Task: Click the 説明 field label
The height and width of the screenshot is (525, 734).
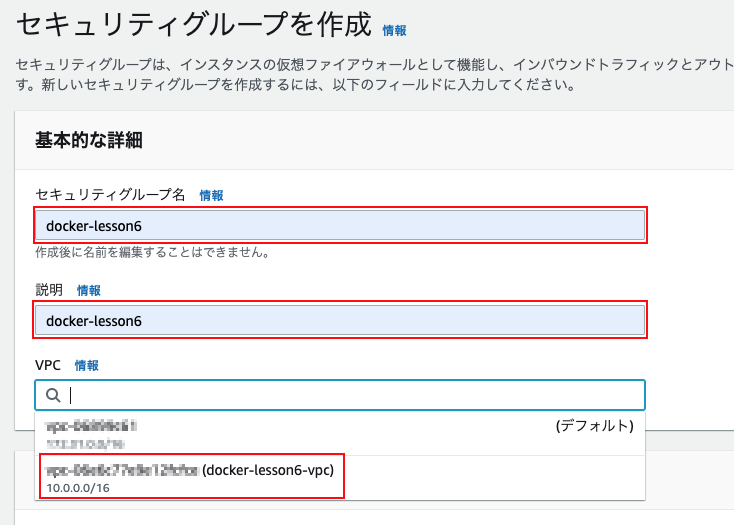Action: point(49,290)
